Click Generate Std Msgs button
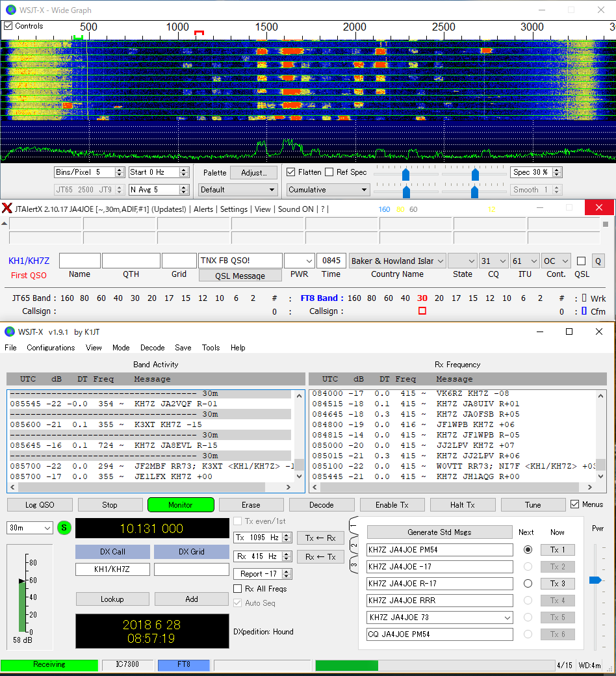This screenshot has width=616, height=676. 439,532
